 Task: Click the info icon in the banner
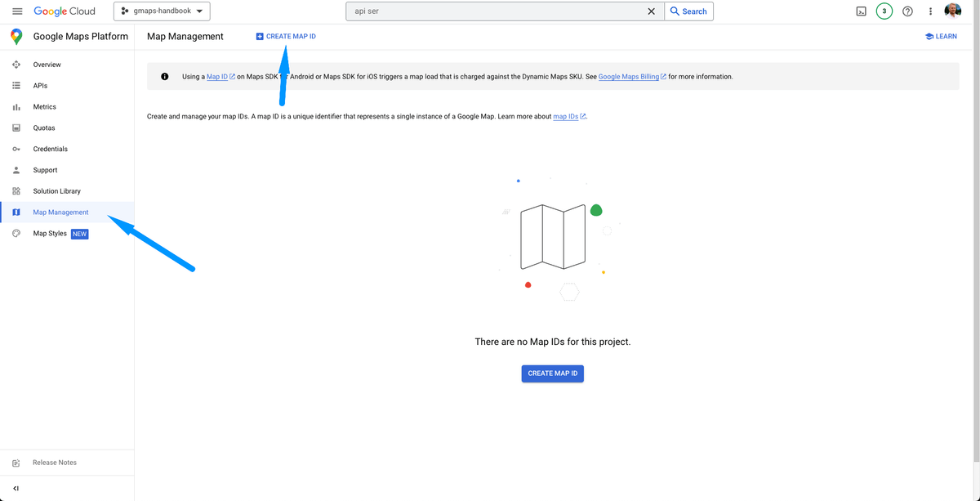[165, 77]
